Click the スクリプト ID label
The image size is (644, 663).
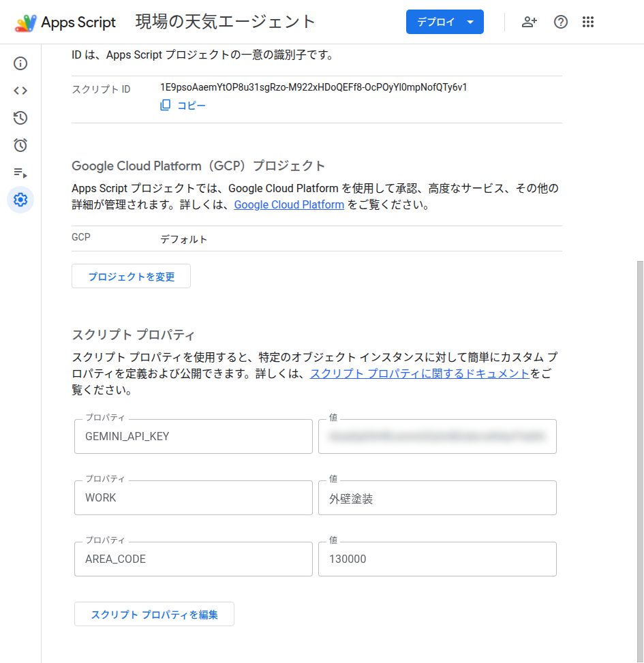coord(101,89)
